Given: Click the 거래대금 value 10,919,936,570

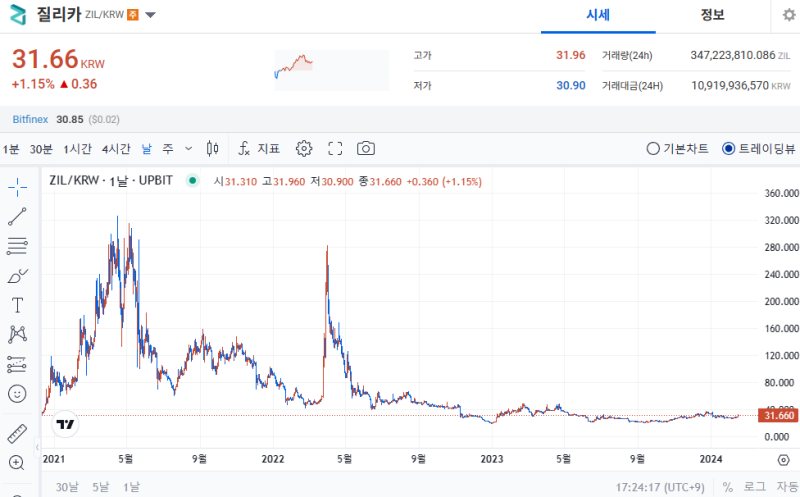Looking at the screenshot, I should coord(730,85).
